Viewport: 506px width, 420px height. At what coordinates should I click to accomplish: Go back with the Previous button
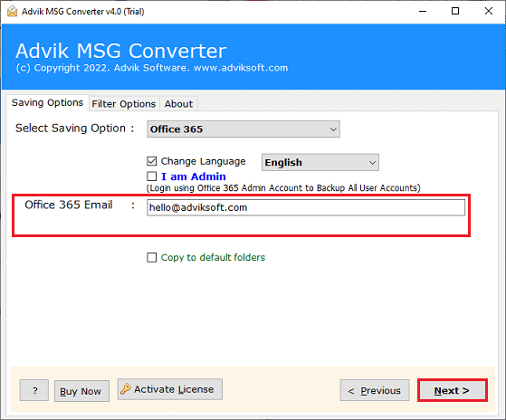(x=375, y=390)
